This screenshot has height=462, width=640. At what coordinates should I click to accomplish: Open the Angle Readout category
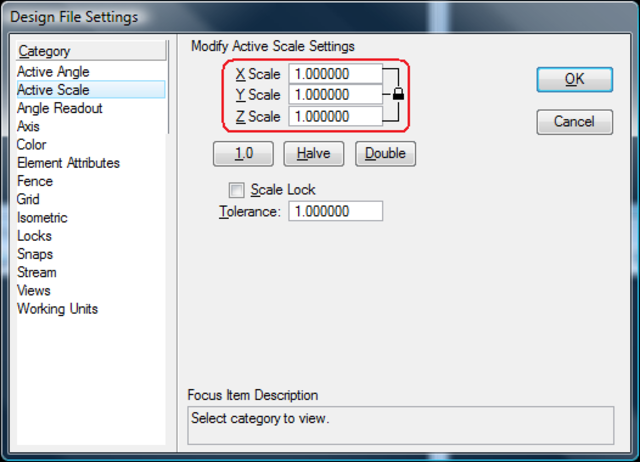[x=91, y=108]
